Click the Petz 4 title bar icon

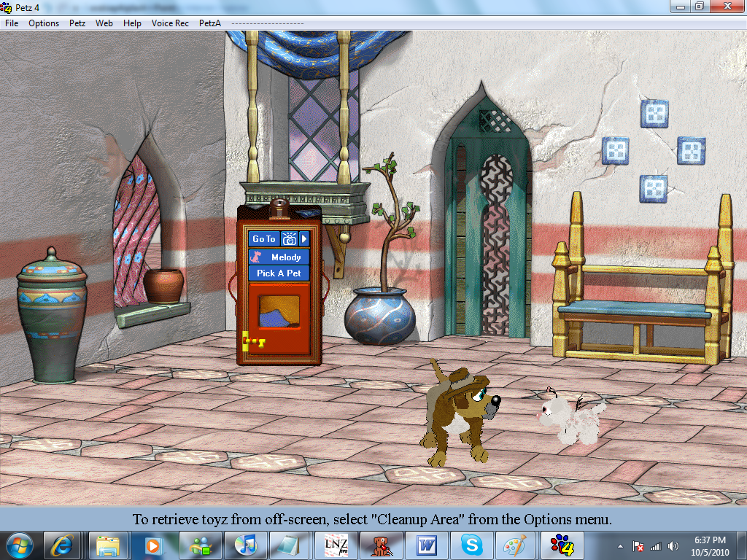click(x=6, y=7)
